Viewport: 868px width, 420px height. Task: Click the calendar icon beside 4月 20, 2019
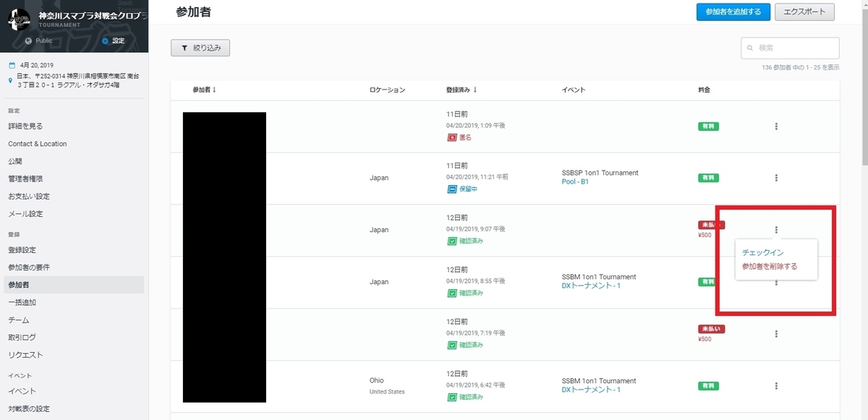tap(12, 65)
